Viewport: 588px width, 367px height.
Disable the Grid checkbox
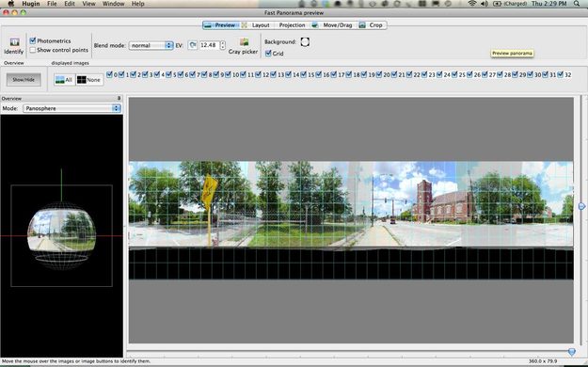point(268,54)
